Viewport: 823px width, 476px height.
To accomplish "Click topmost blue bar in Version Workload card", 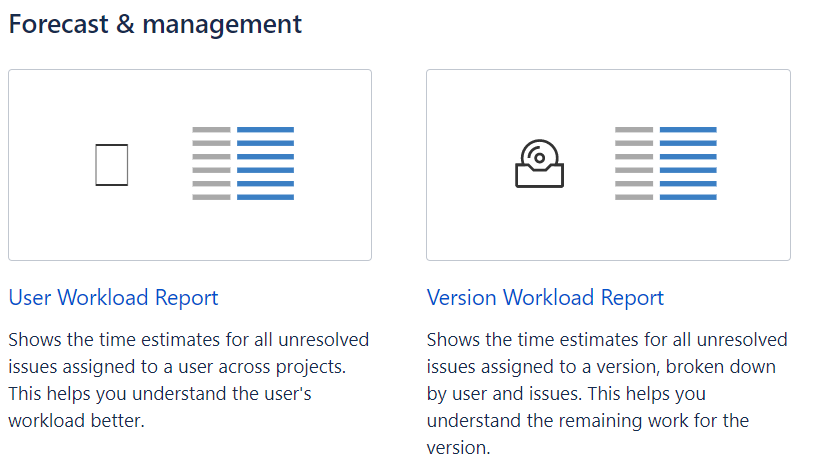I will (688, 130).
